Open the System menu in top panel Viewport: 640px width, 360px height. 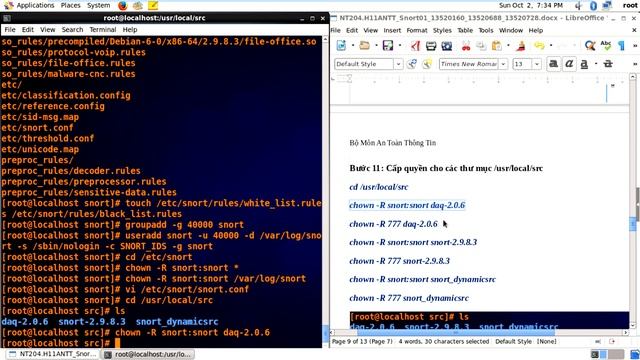(x=98, y=5)
